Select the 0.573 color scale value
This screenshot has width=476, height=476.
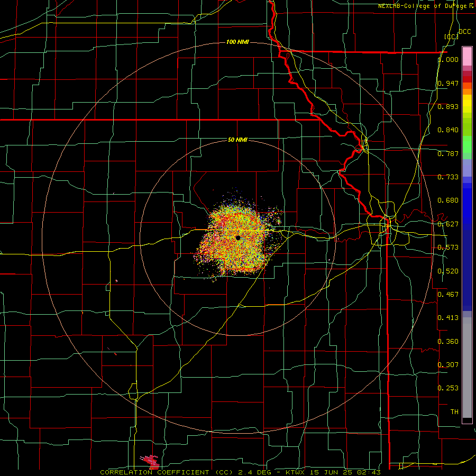[448, 248]
